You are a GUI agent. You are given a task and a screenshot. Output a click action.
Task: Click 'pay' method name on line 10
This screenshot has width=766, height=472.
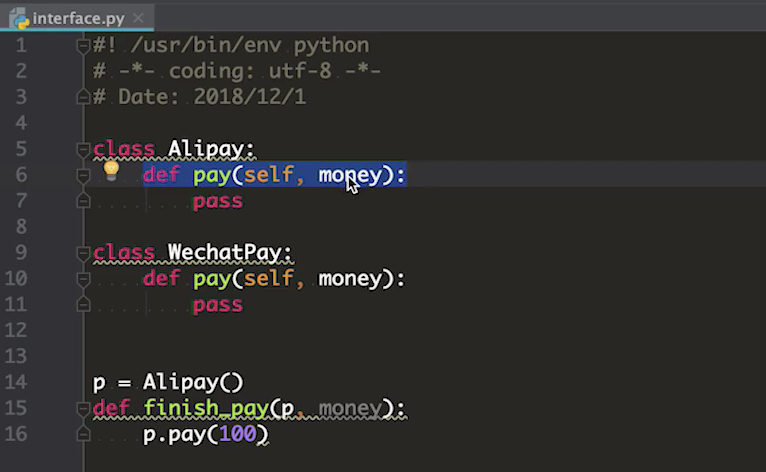pos(212,279)
